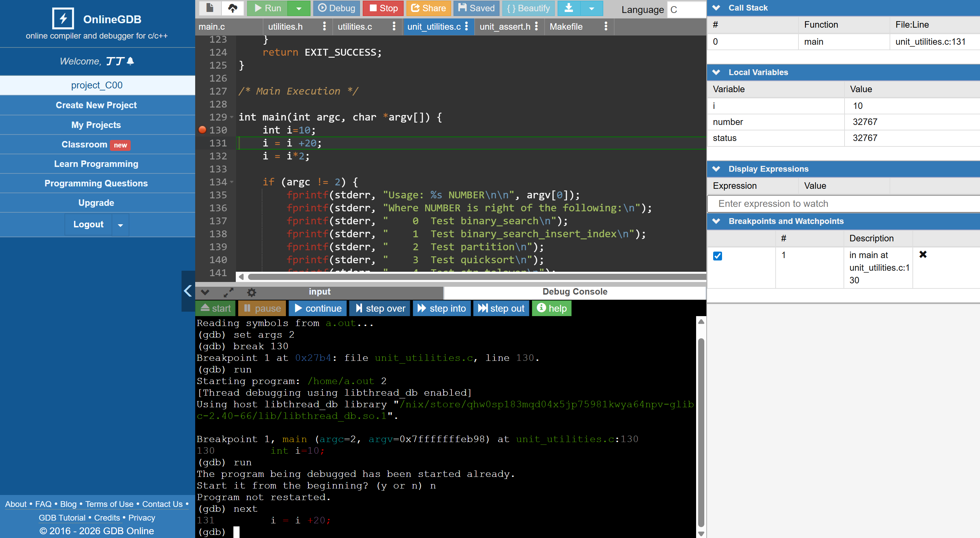Switch to the utilities.c tab

click(x=355, y=27)
